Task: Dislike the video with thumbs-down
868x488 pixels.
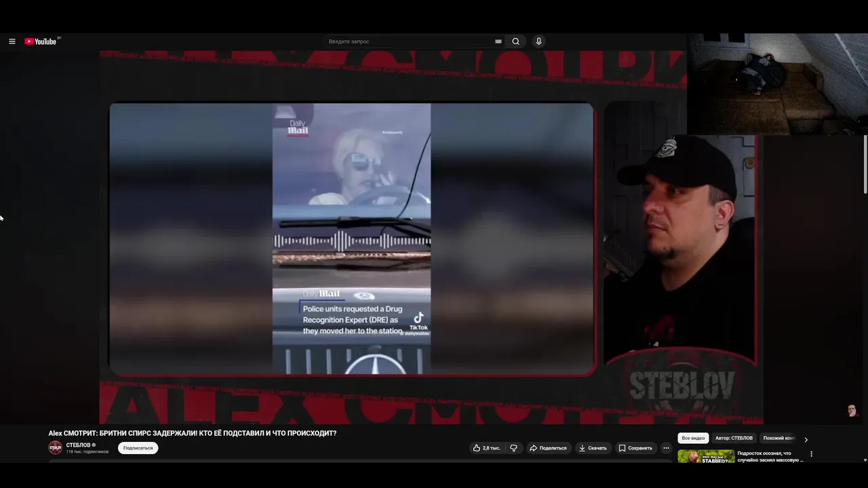Action: (514, 448)
